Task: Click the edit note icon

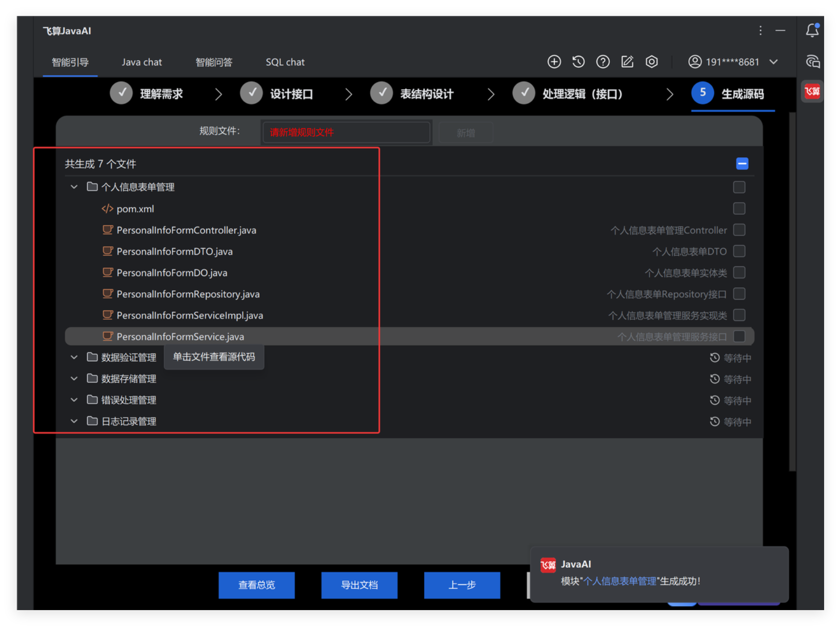Action: (627, 62)
